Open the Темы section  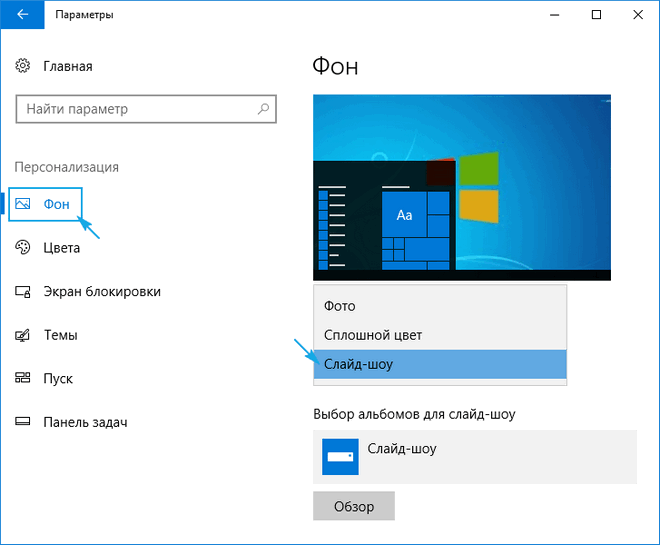[61, 336]
